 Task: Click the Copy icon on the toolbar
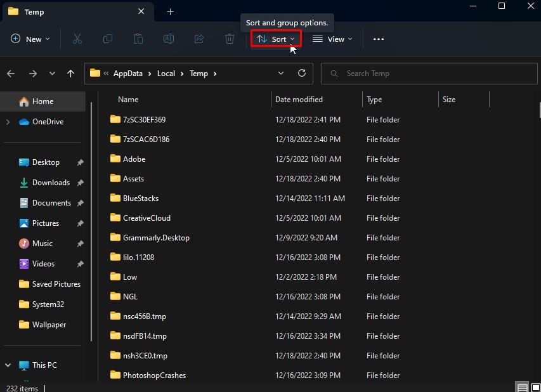click(108, 39)
